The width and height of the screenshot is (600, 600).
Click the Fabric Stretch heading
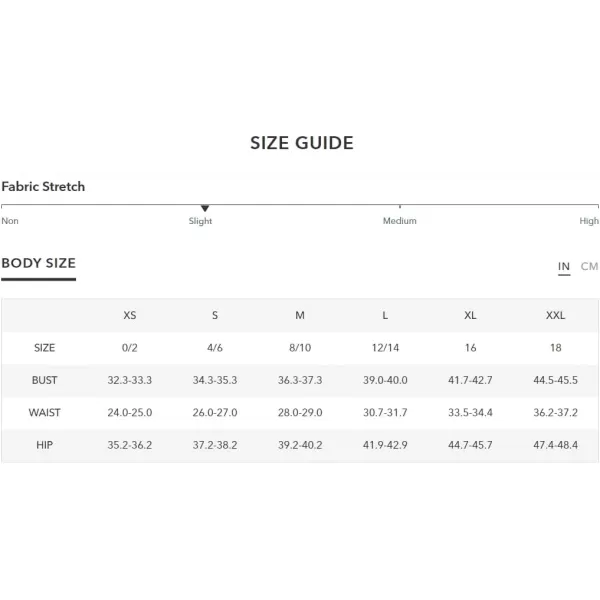(x=43, y=186)
